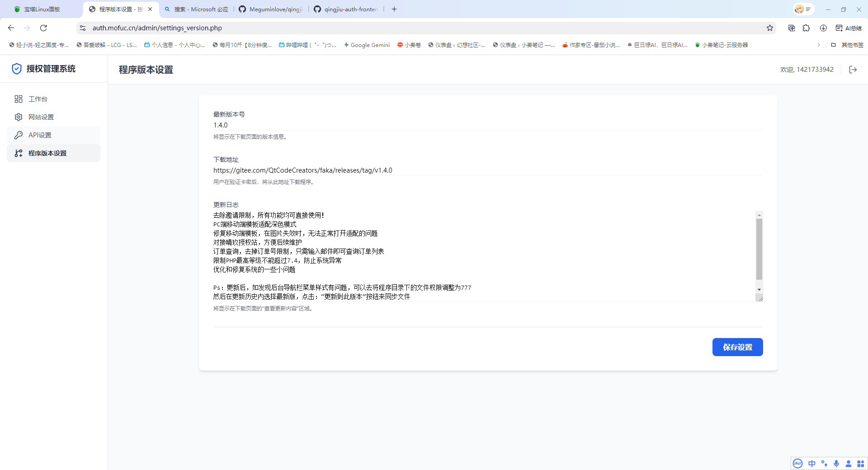Screen dimensions: 868x470
Task: Open API设置 settings page
Action: [x=40, y=135]
